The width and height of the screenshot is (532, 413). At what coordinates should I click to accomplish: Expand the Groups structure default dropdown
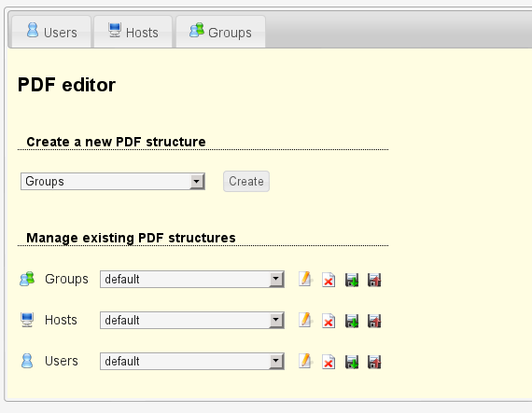(192, 279)
